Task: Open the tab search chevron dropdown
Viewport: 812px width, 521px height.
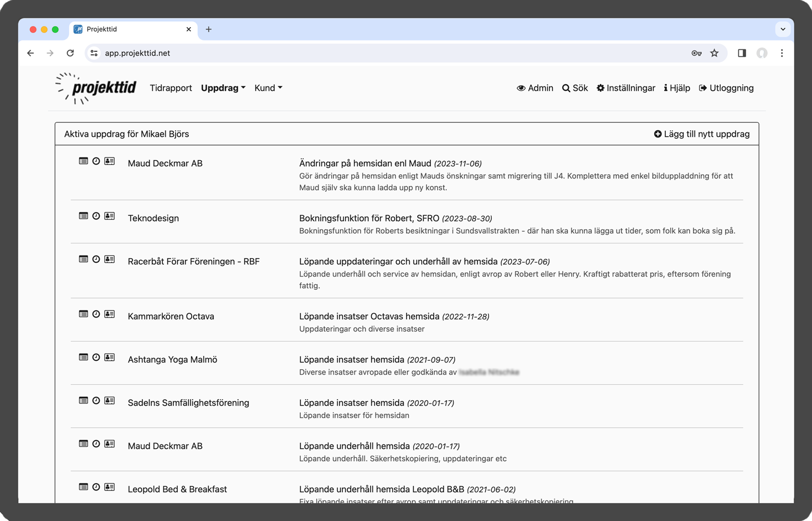Action: click(783, 29)
